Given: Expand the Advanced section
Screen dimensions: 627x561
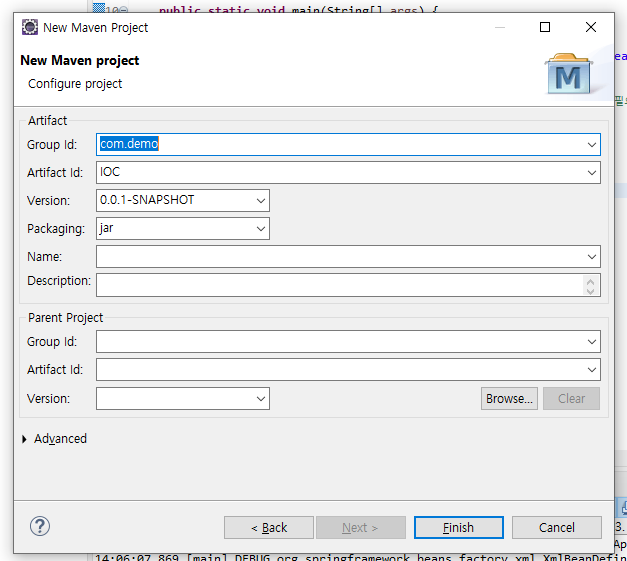Looking at the screenshot, I should pos(24,439).
